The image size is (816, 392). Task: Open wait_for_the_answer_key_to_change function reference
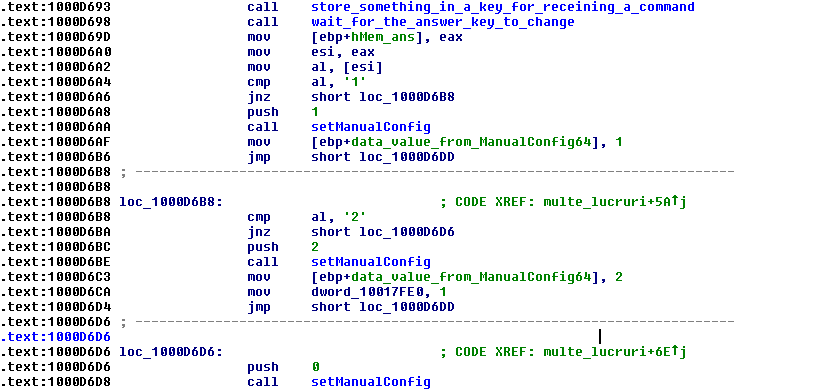click(x=443, y=22)
